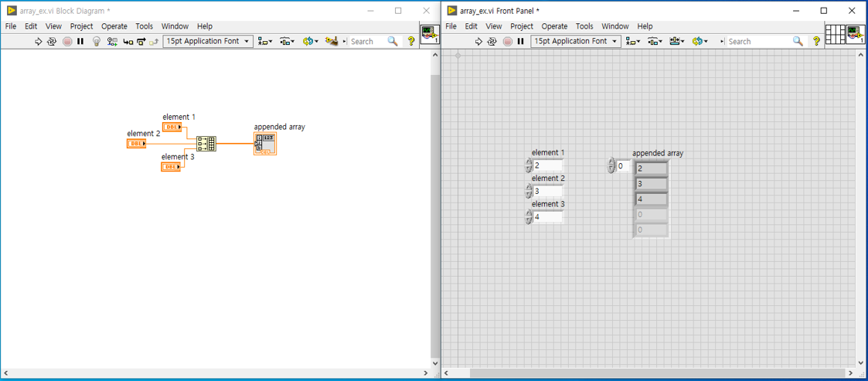
Task: Open Distribute Objects menu in Front Panel
Action: click(x=655, y=41)
